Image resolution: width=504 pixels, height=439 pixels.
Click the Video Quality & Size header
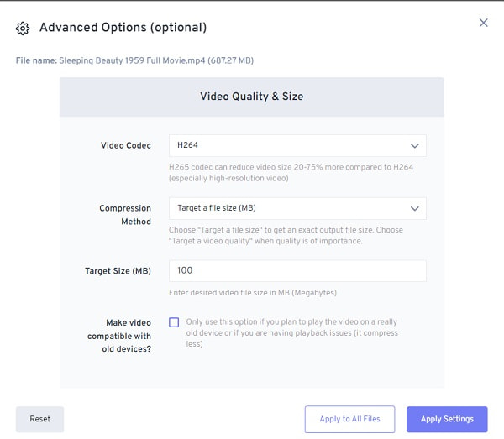point(252,97)
